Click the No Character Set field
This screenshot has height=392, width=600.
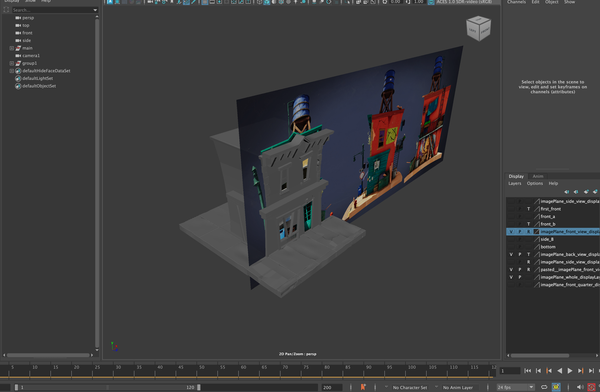[409, 387]
